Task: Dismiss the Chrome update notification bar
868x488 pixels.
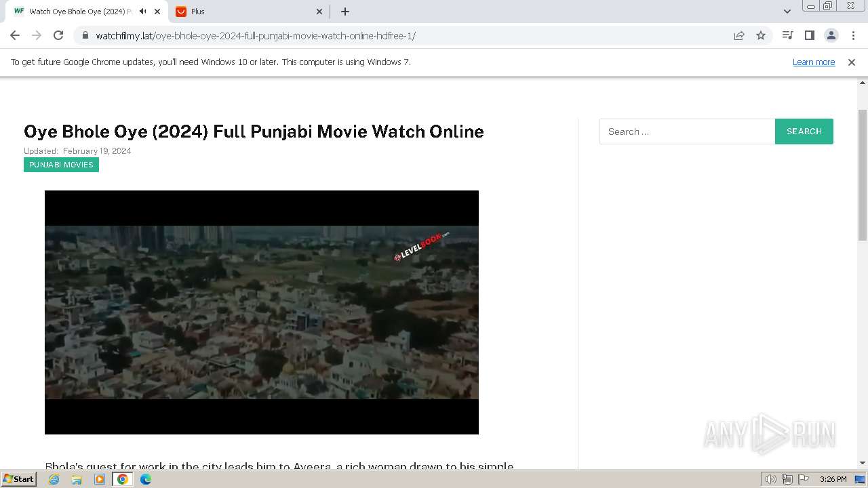Action: coord(852,62)
